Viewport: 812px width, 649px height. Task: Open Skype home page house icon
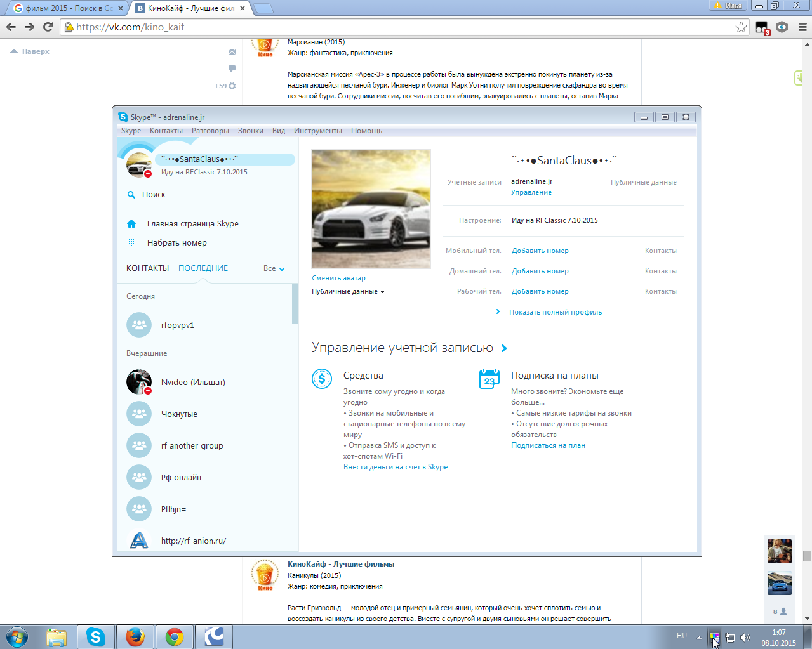[131, 224]
